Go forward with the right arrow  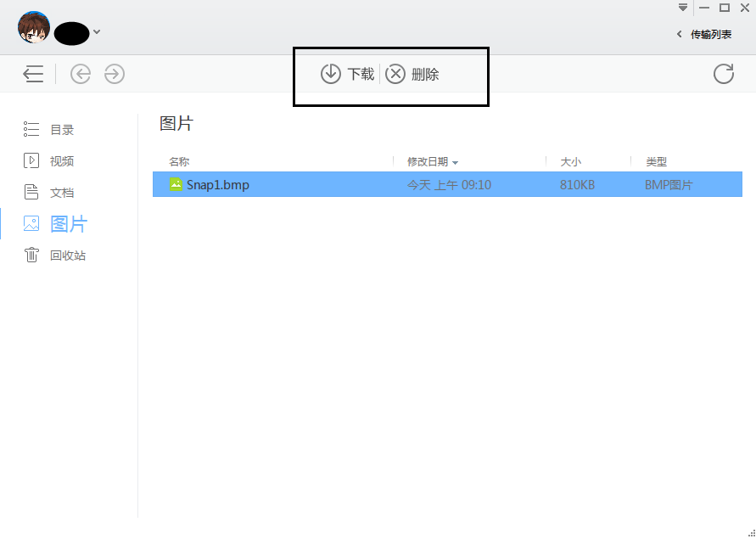(x=115, y=74)
